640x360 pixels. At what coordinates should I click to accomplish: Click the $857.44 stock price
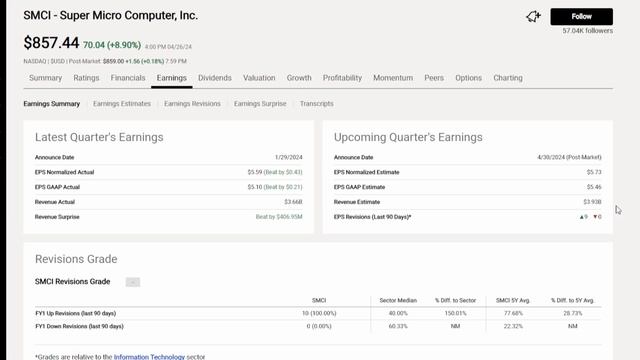[x=51, y=42]
